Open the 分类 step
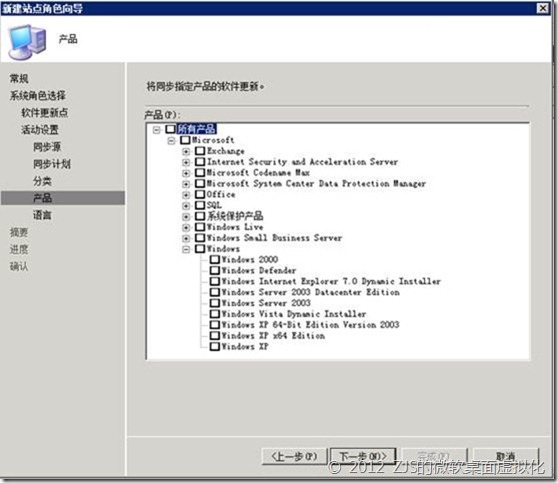 click(42, 181)
